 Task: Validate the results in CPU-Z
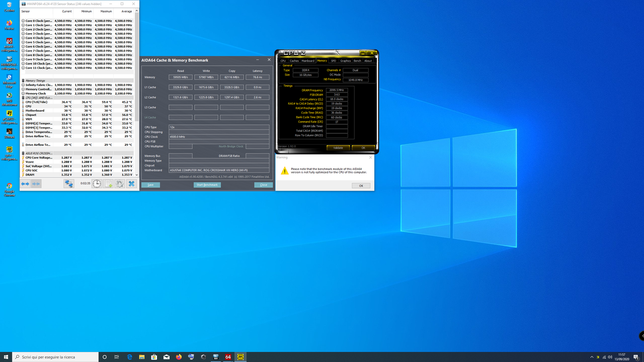click(x=338, y=147)
